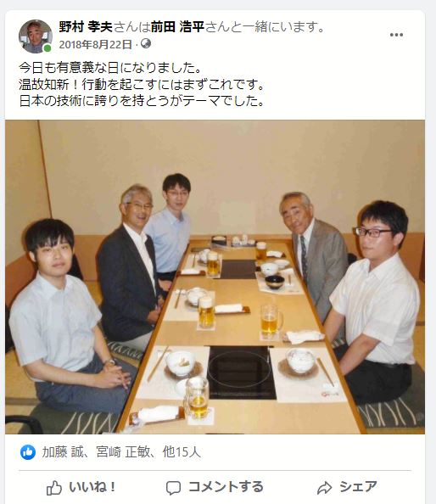The height and width of the screenshot is (504, 436).
Task: Click the green online status dot
Action: [48, 48]
